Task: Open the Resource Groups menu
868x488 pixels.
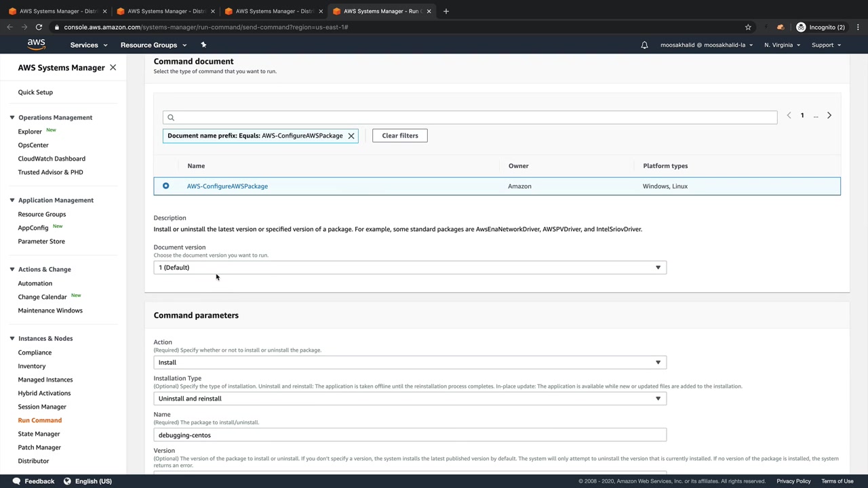Action: 153,45
